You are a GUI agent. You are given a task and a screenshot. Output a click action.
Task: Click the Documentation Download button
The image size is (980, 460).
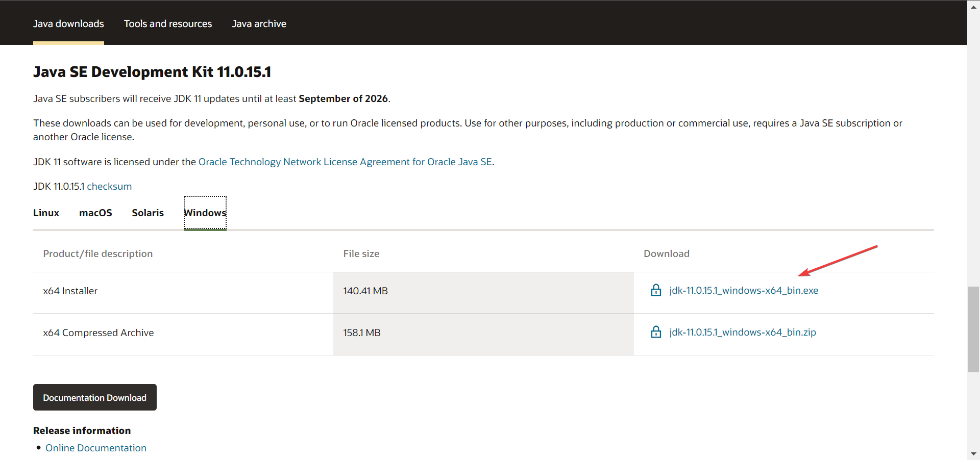(95, 397)
